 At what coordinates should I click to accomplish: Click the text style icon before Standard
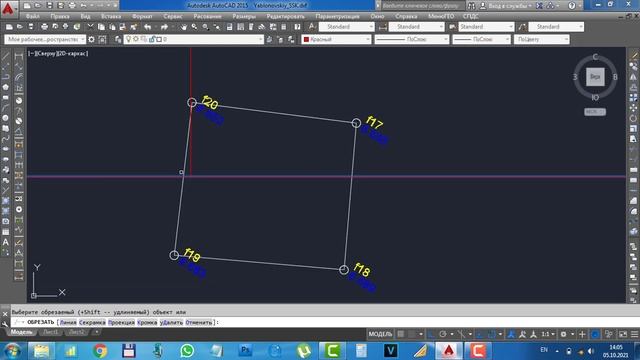[312, 27]
